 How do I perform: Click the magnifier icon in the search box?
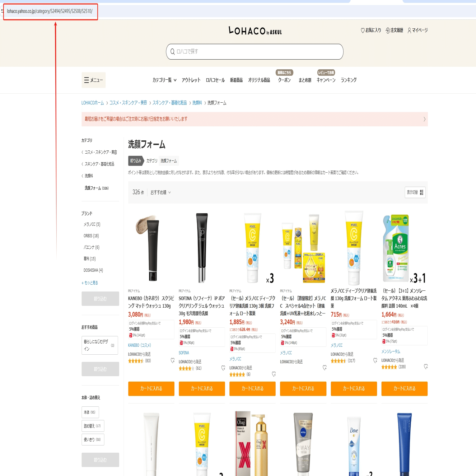click(x=173, y=52)
